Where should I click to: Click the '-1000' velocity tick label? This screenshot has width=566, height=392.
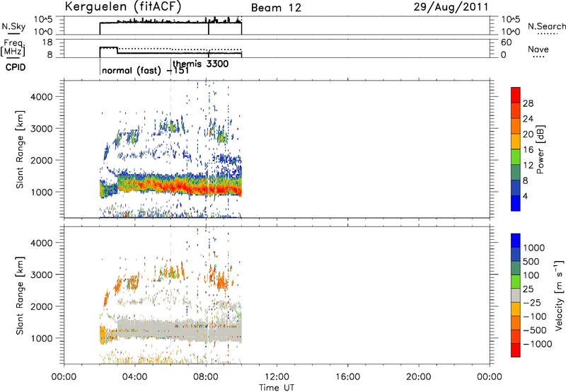[x=538, y=344]
